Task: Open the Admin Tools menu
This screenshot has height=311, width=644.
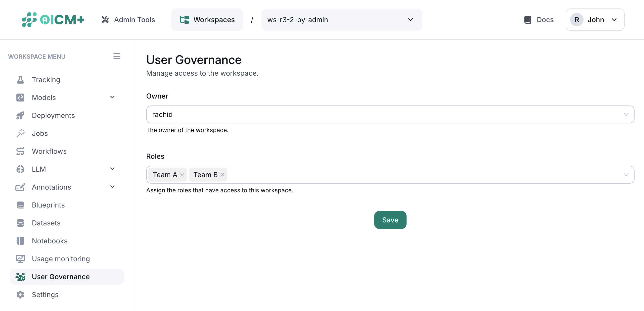Action: point(128,19)
